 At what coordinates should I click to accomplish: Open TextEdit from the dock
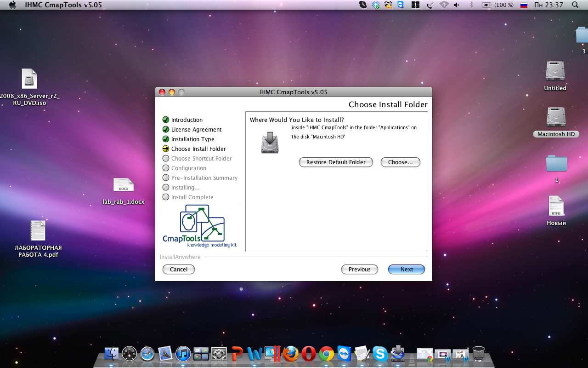362,353
